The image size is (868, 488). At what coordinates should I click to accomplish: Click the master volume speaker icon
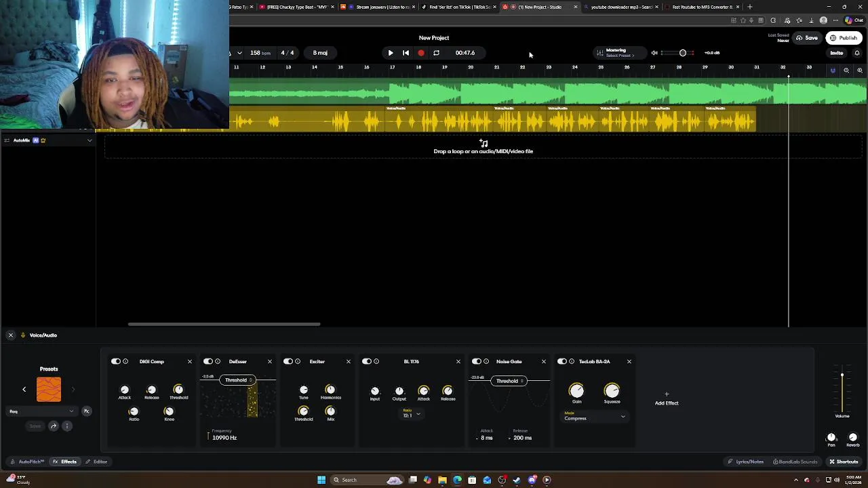(654, 53)
